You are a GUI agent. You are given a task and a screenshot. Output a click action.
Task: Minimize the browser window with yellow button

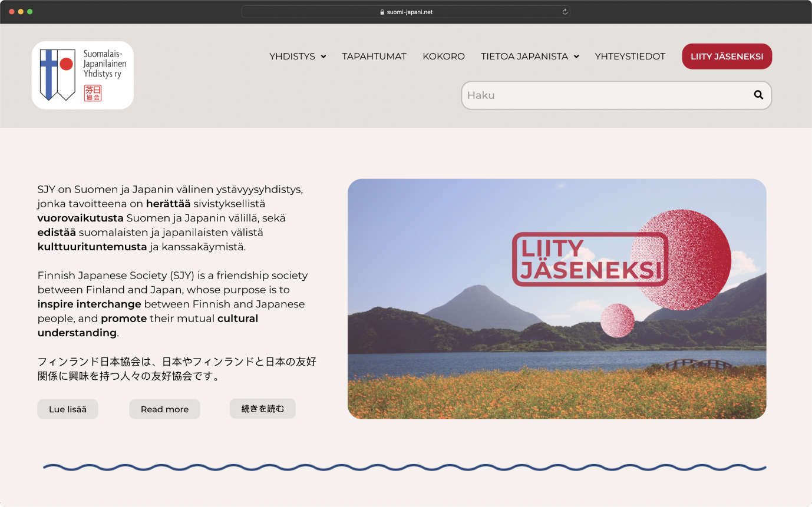(21, 12)
